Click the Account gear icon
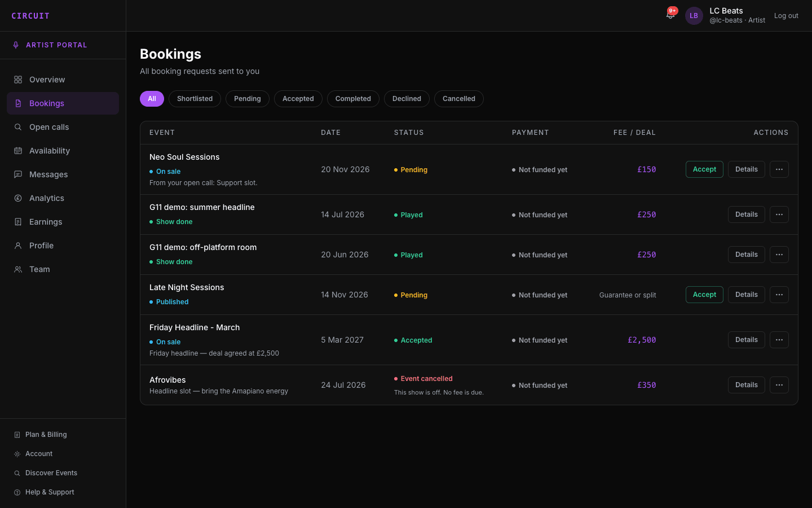 (17, 454)
